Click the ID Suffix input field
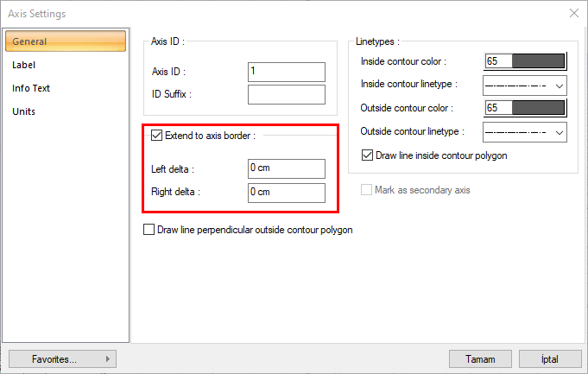Screen dimensions: 588x374 pyautogui.click(x=286, y=94)
